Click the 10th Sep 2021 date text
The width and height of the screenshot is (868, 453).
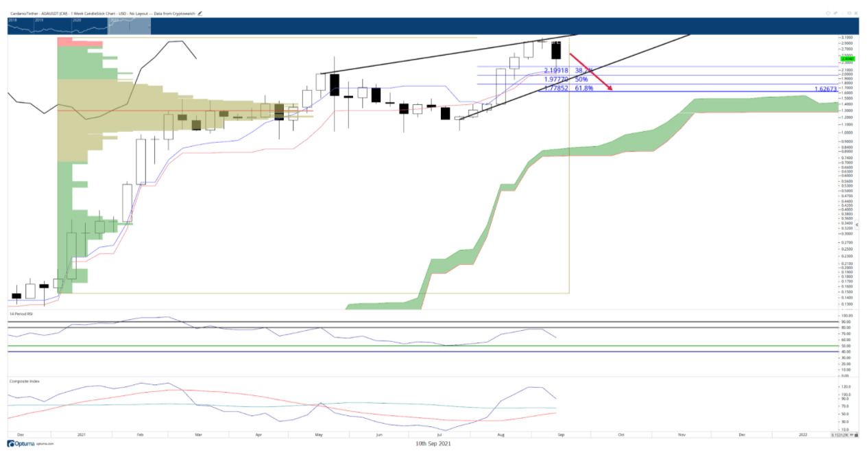(432, 443)
